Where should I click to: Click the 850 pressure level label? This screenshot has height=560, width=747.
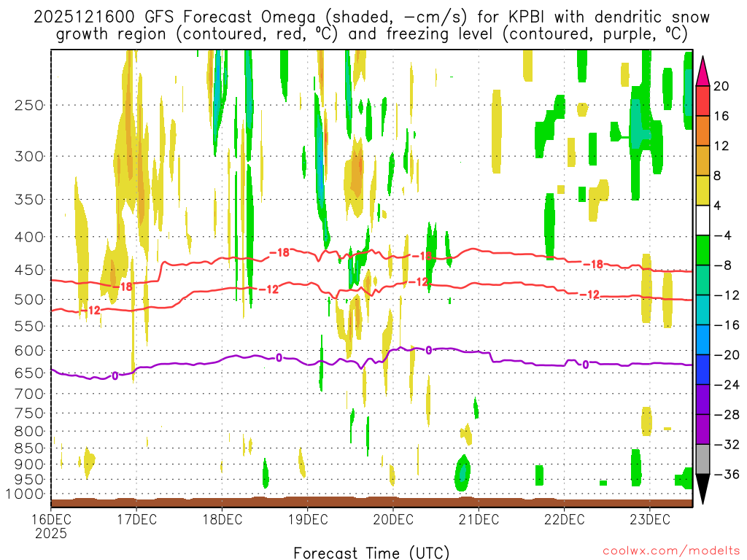coord(29,448)
